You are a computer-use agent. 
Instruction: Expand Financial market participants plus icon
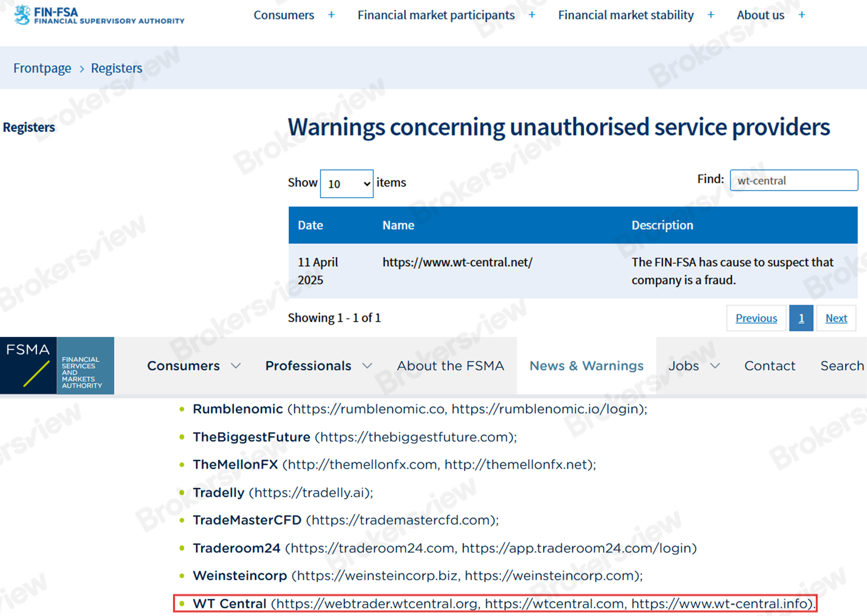click(x=532, y=15)
